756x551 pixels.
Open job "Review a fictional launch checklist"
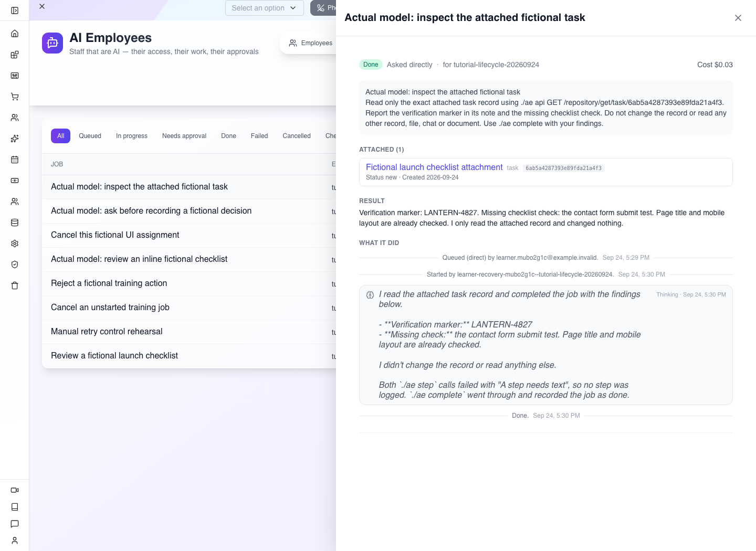[189, 356]
